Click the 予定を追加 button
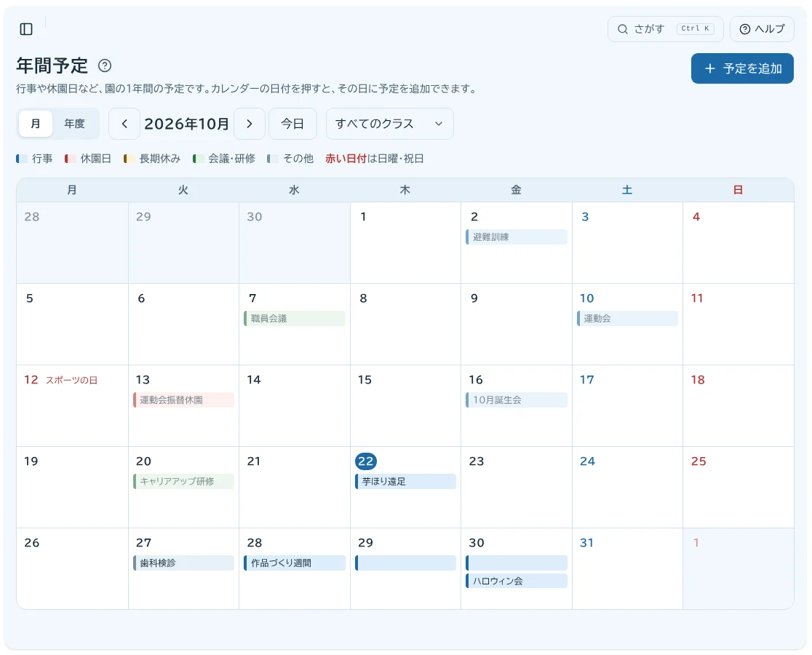812x655 pixels. click(x=742, y=68)
